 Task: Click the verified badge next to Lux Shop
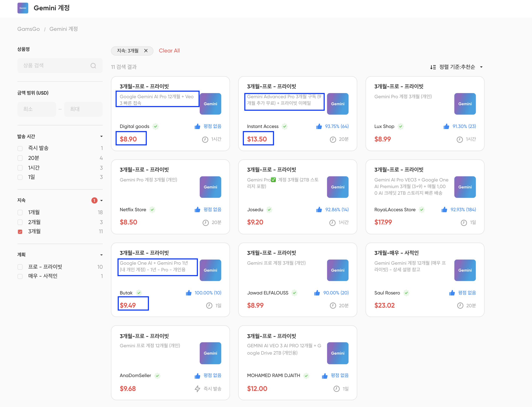[400, 126]
